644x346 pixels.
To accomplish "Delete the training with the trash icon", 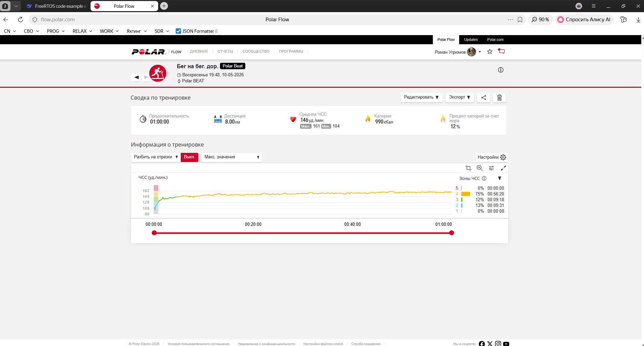I will tap(499, 98).
